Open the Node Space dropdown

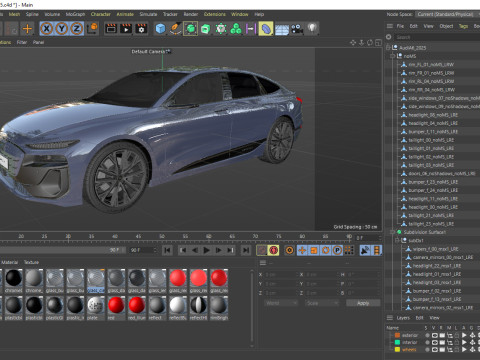coord(447,14)
